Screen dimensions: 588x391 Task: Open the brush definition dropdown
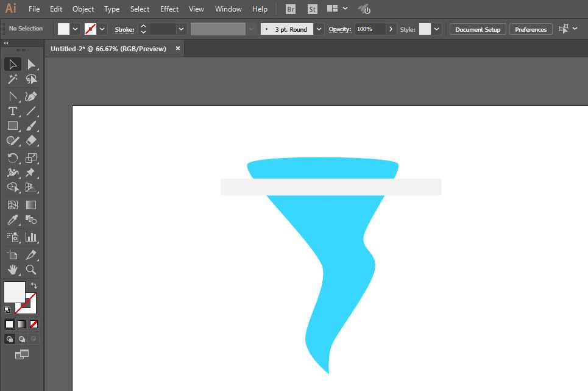point(319,29)
